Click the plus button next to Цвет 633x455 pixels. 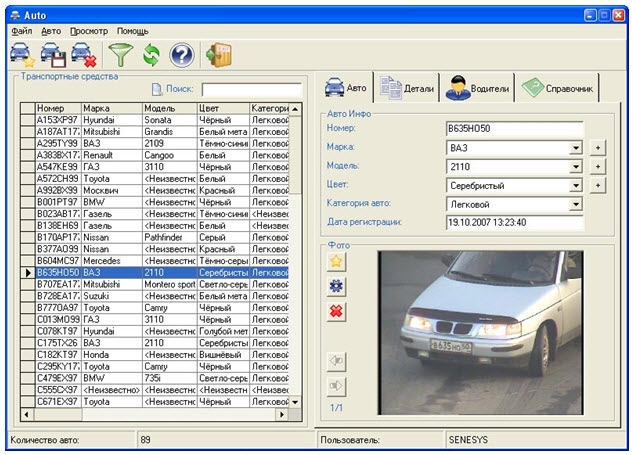coord(597,185)
